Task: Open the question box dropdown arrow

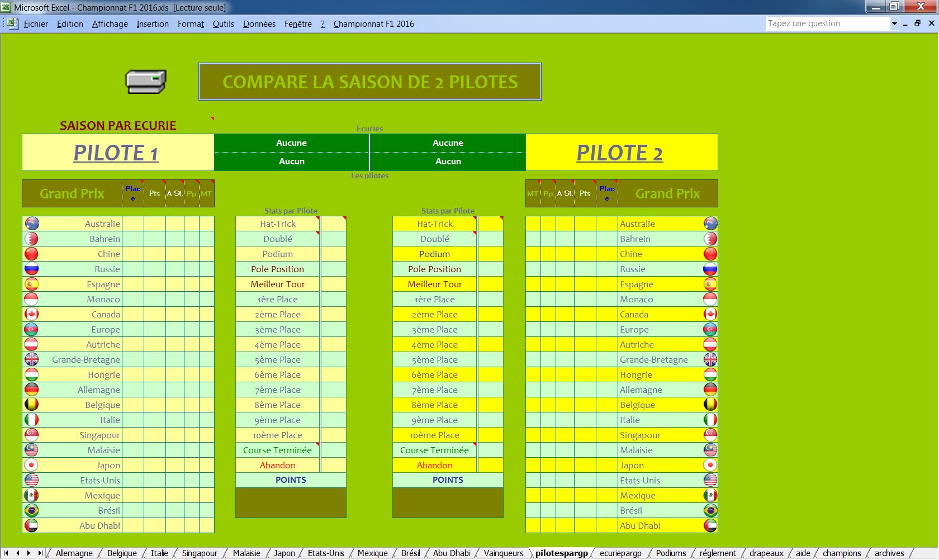Action: click(894, 23)
